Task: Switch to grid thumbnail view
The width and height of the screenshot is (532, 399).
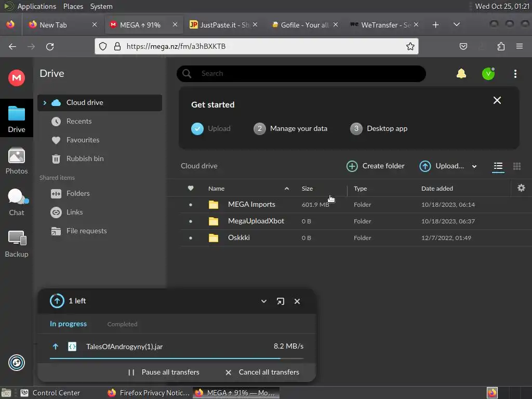Action: (517, 166)
